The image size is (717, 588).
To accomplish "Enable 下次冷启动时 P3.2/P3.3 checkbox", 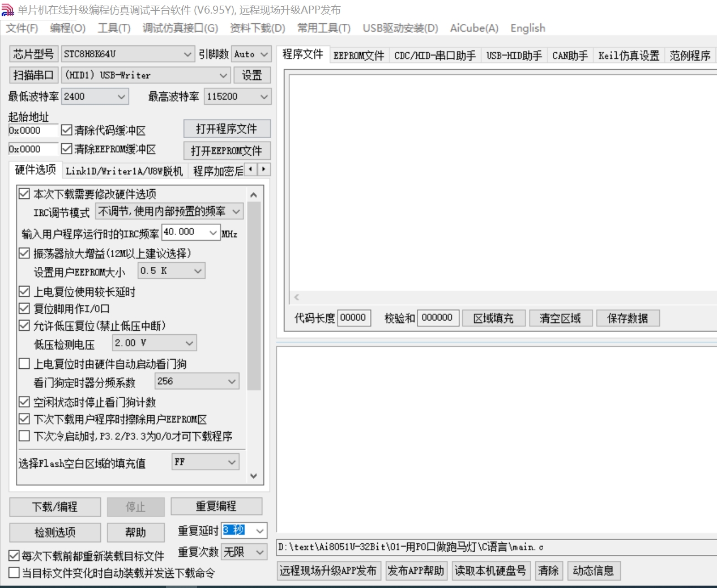I will pyautogui.click(x=24, y=436).
